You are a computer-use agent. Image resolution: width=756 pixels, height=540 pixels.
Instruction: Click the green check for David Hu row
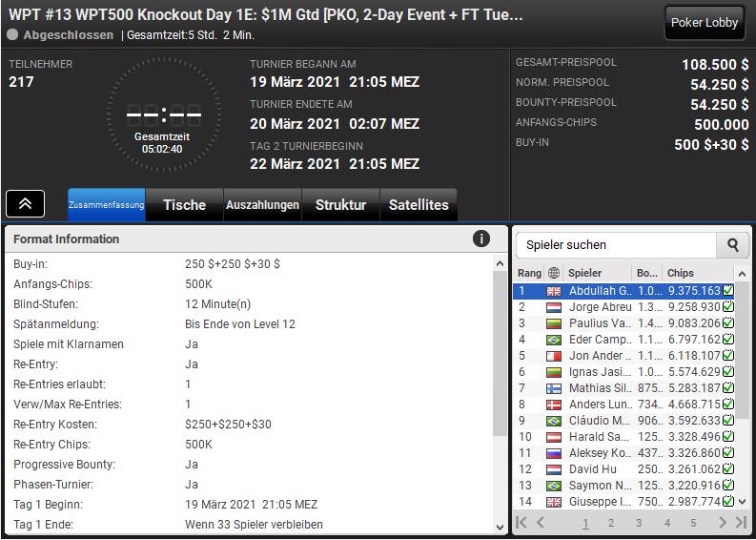[728, 469]
